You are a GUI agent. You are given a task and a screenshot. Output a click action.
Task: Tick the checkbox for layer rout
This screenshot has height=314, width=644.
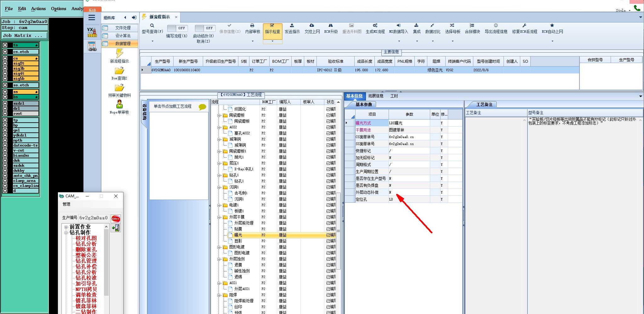(5, 113)
